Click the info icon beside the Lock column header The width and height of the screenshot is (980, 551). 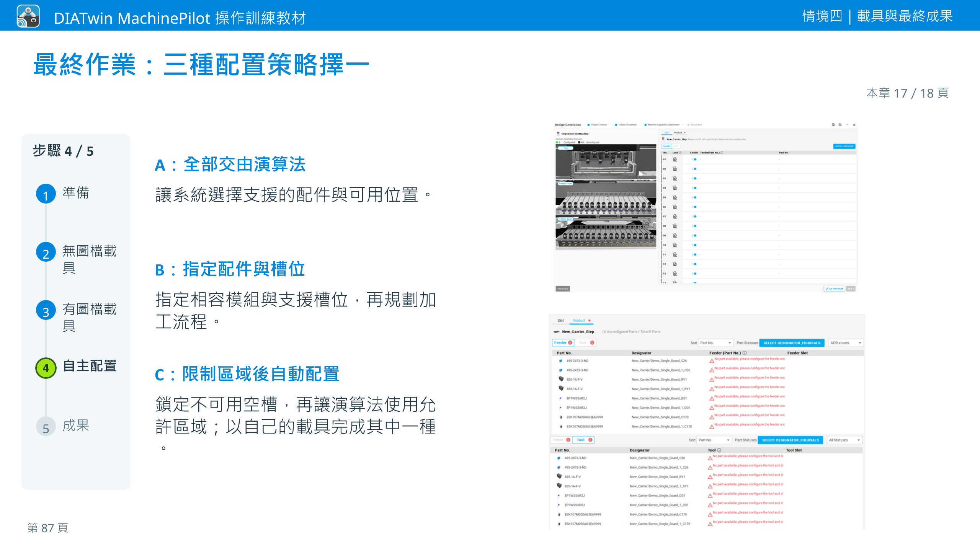click(x=680, y=153)
